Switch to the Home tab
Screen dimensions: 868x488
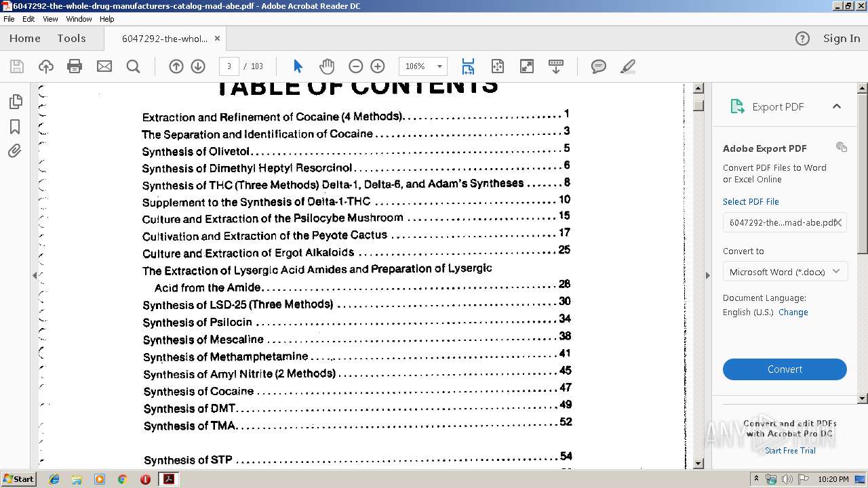tap(25, 39)
